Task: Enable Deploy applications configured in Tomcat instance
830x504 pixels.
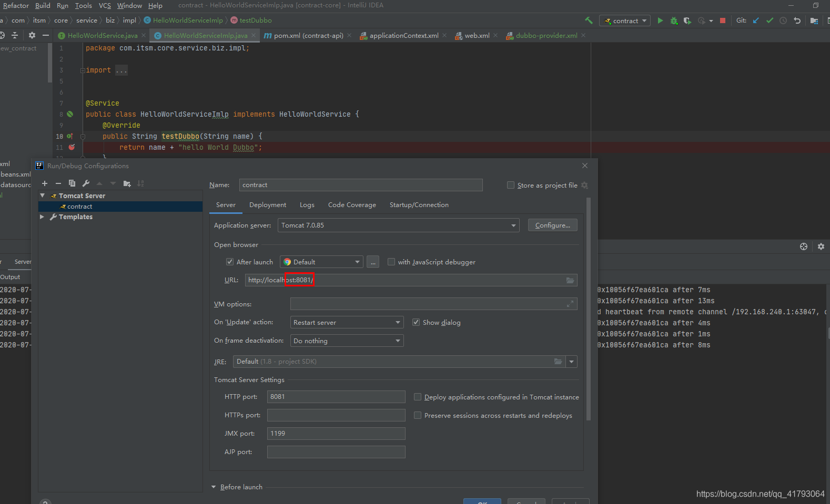Action: click(418, 397)
